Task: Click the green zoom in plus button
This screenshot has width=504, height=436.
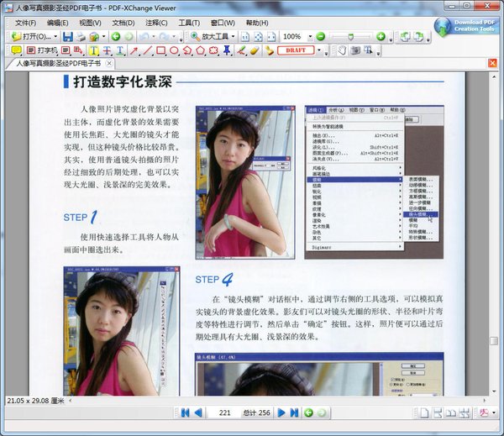Action: point(381,37)
